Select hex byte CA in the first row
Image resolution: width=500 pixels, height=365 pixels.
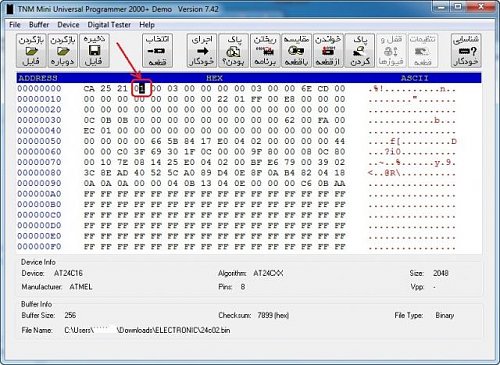89,89
